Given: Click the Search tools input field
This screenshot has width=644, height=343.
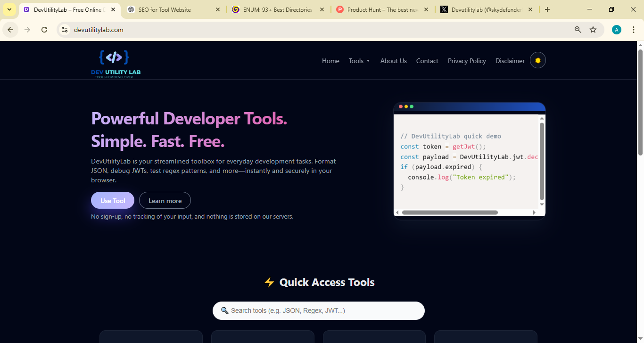Looking at the screenshot, I should click(318, 310).
